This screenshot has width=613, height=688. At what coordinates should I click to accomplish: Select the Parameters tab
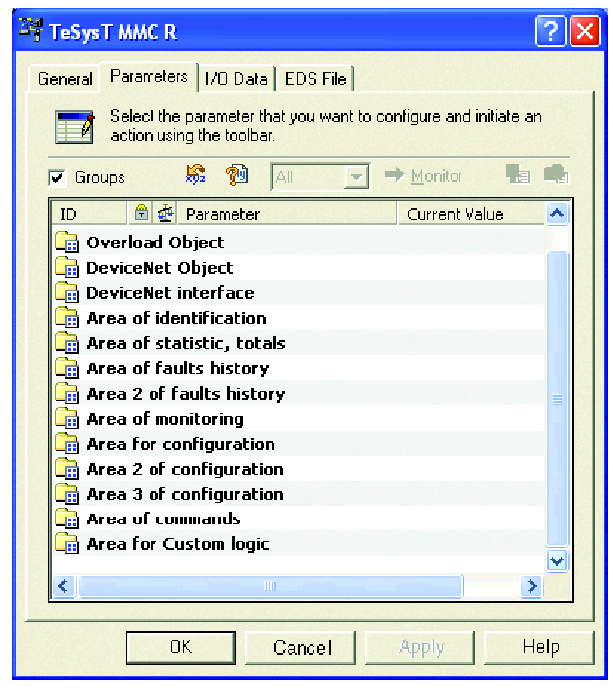[149, 76]
